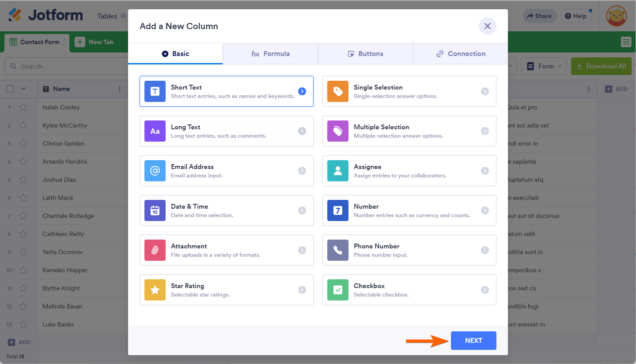The width and height of the screenshot is (636, 364).
Task: Pick the Email Address @ icon
Action: point(155,171)
